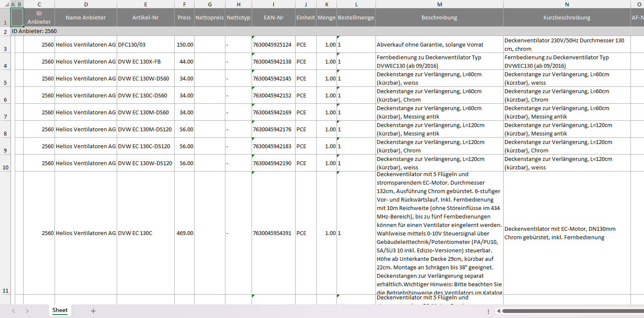Select column E header
644x318 pixels.
click(x=145, y=4)
